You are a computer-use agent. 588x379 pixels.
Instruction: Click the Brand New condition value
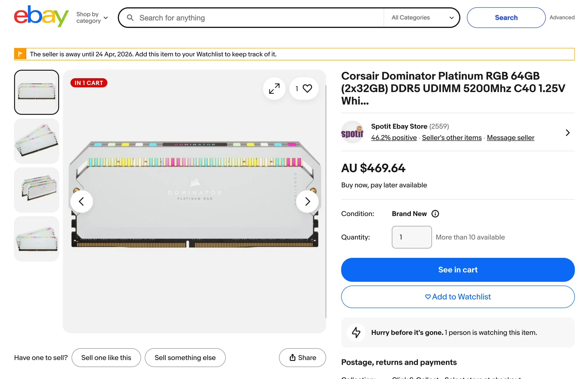(x=409, y=214)
